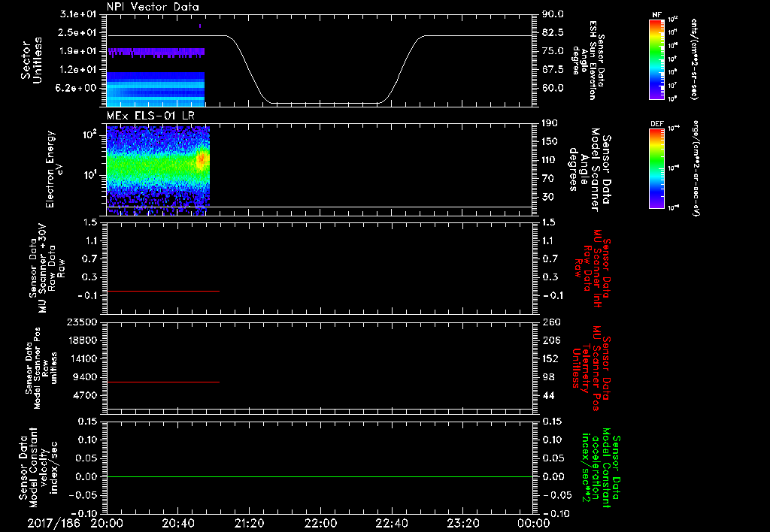Screen dimensions: 770x532
Task: Click the blue NPI sector data block
Action: (x=155, y=89)
